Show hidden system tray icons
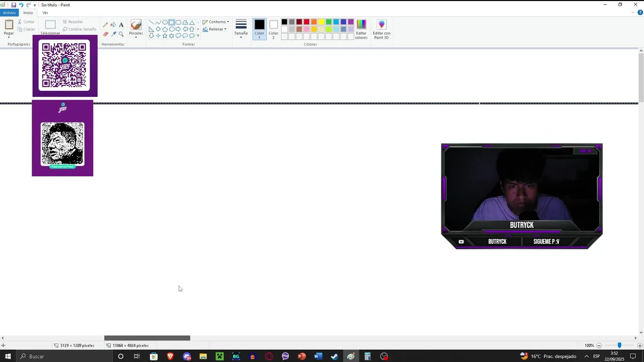Viewport: 644px width, 362px height. point(586,356)
